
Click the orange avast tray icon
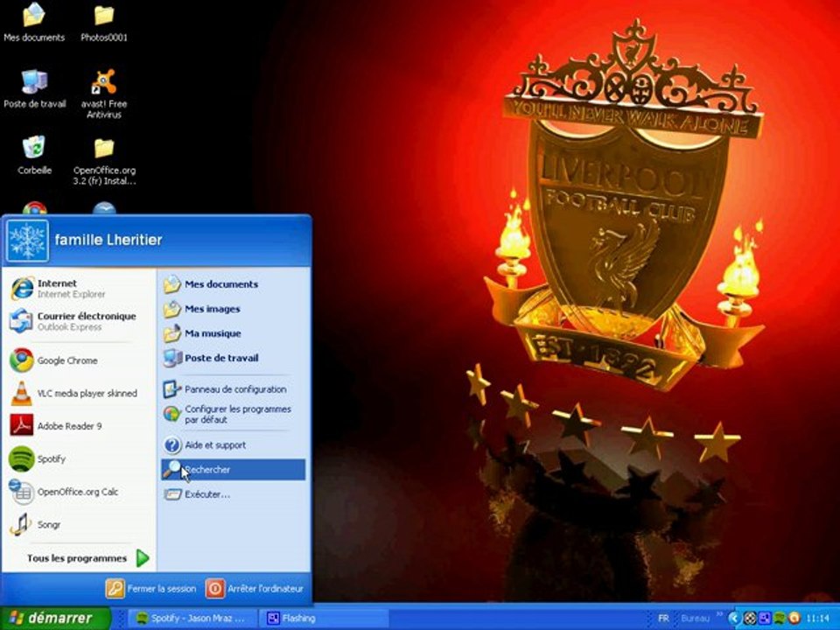(794, 619)
